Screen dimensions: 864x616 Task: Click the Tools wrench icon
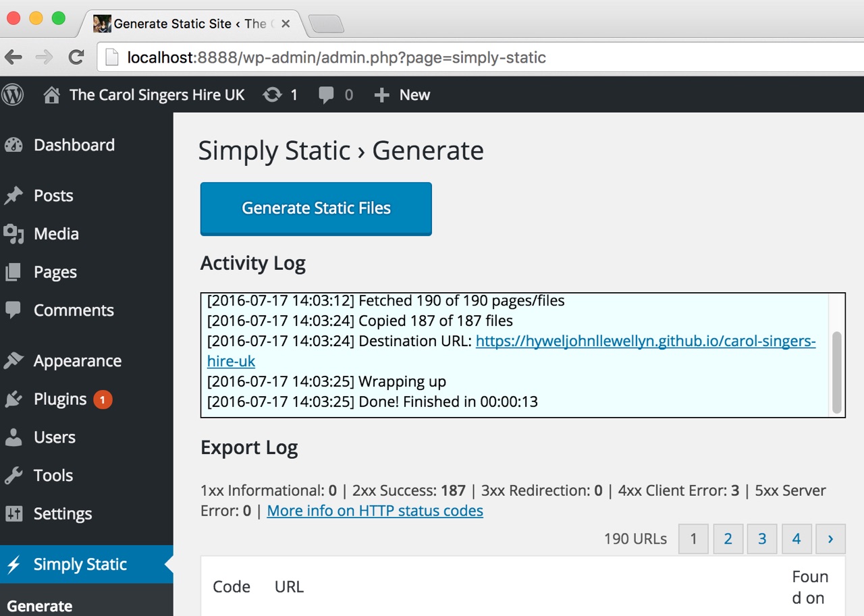(x=13, y=476)
